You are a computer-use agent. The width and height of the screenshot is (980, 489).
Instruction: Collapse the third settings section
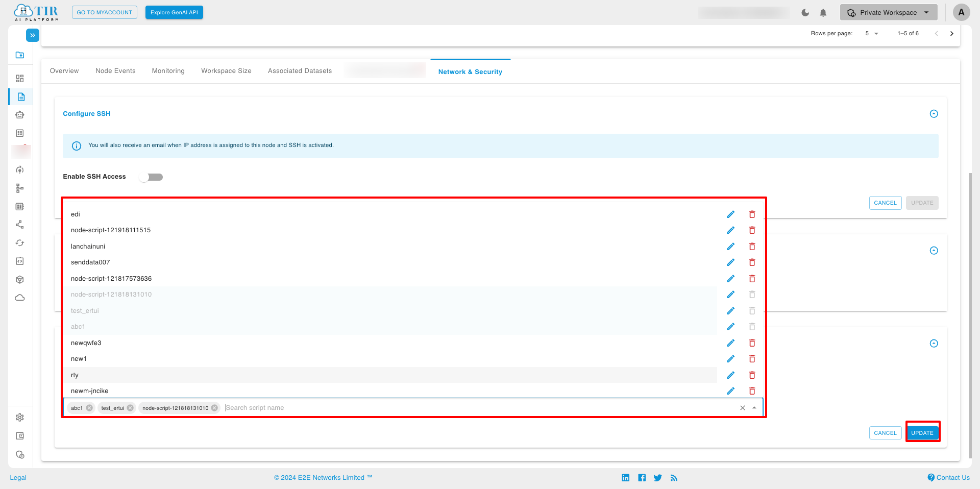pos(934,344)
